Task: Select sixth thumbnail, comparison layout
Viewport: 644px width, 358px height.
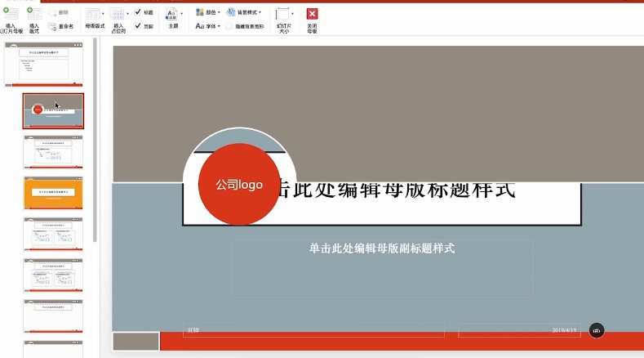Action: [53, 275]
